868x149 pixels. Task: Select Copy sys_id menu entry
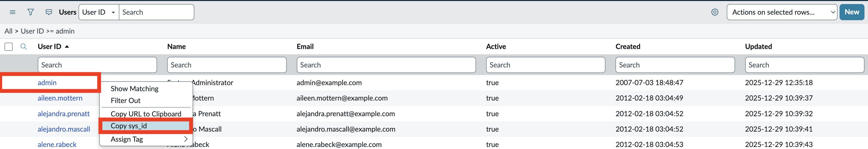[x=129, y=126]
